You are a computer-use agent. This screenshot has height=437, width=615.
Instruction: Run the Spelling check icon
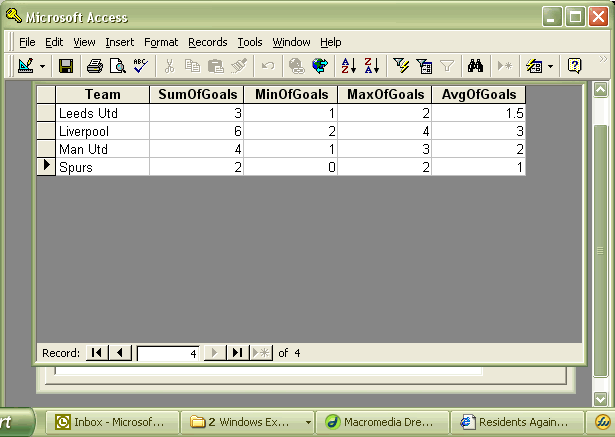click(x=140, y=66)
